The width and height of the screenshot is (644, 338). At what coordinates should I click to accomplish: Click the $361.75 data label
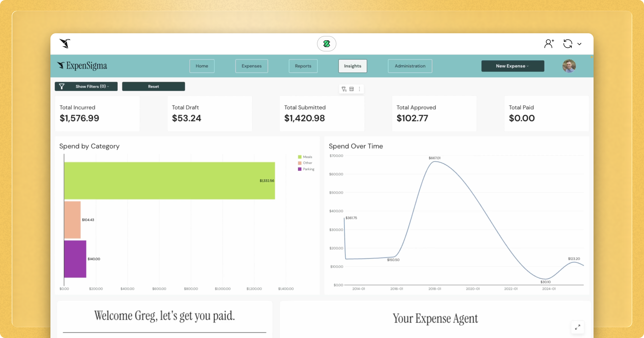click(351, 218)
